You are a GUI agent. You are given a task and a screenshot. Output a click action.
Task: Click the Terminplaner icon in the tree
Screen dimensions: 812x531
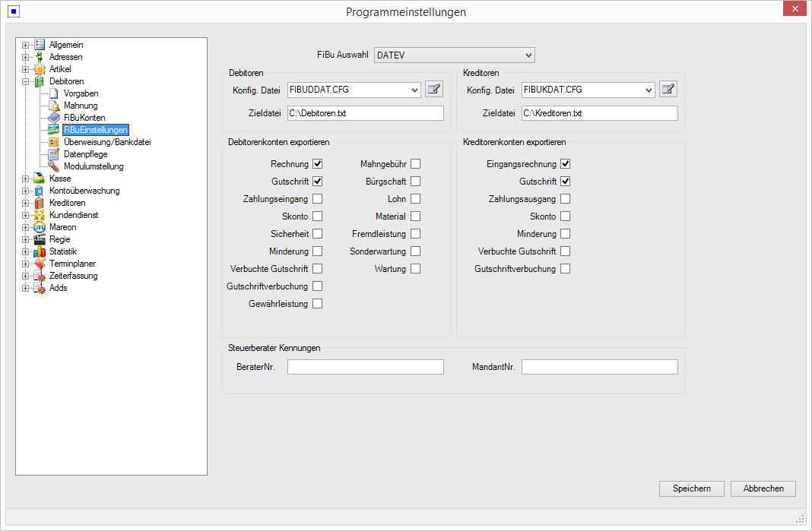40,264
